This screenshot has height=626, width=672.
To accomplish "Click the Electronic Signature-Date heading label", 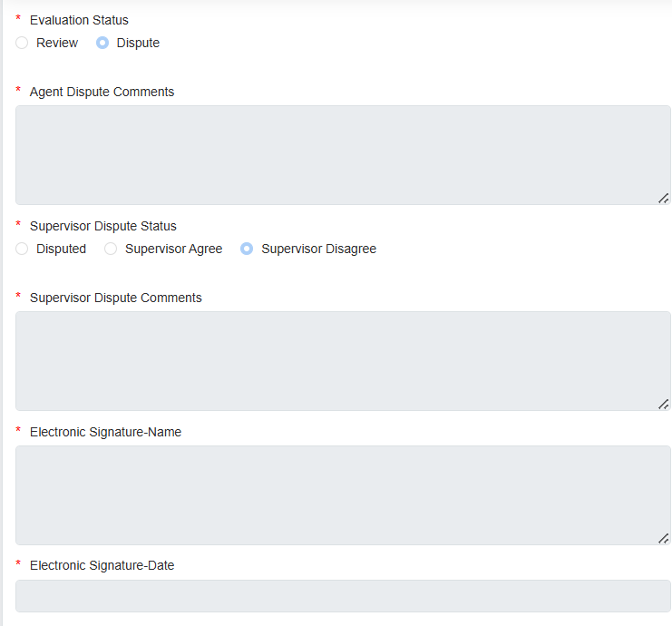I will click(102, 565).
